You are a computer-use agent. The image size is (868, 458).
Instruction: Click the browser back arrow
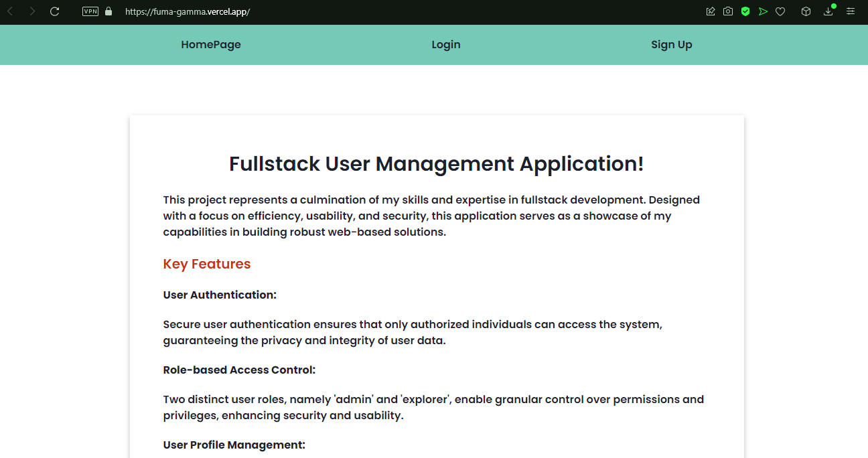click(10, 11)
